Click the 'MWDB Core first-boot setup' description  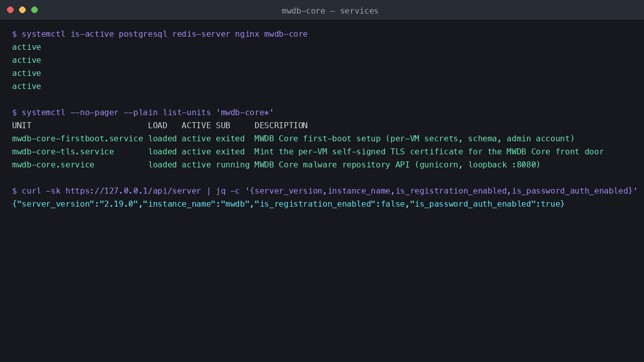(415, 139)
